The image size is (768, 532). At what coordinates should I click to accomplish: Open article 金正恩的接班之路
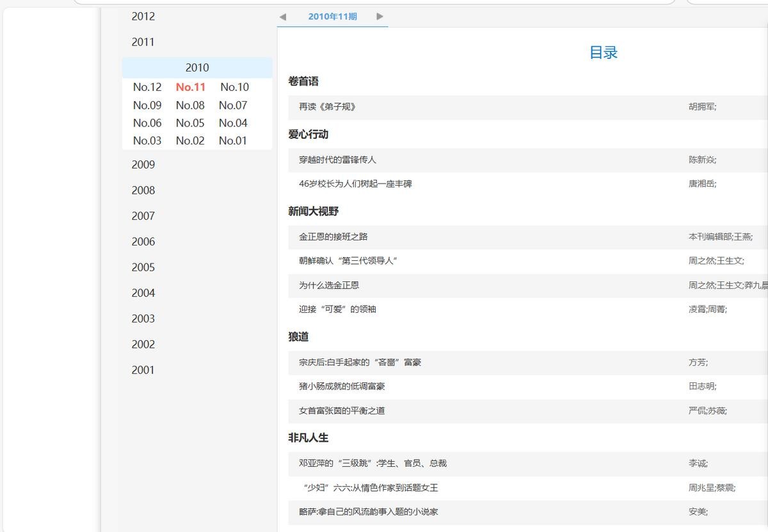[x=333, y=237]
